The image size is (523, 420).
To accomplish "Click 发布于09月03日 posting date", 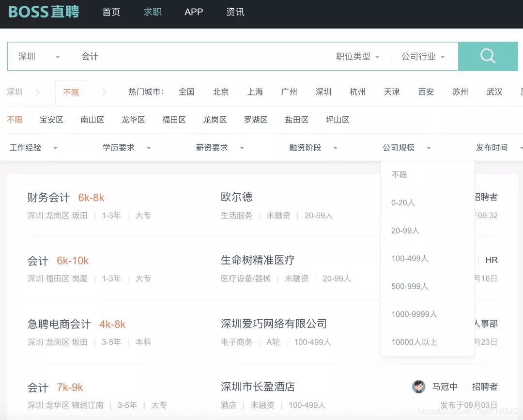I will coord(469,405).
